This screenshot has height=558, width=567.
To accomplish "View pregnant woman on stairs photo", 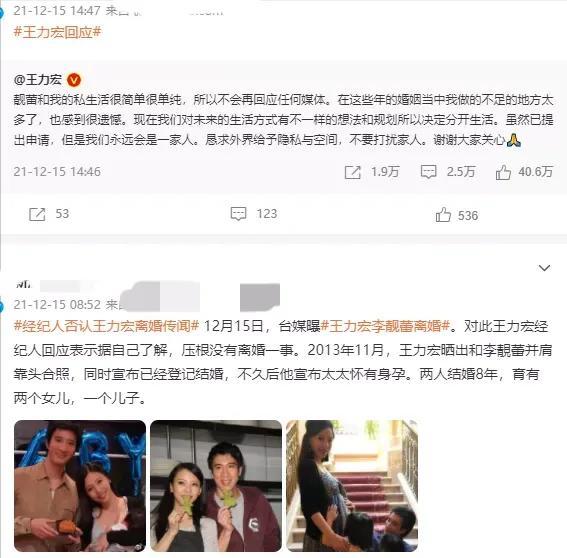I will coord(352,486).
